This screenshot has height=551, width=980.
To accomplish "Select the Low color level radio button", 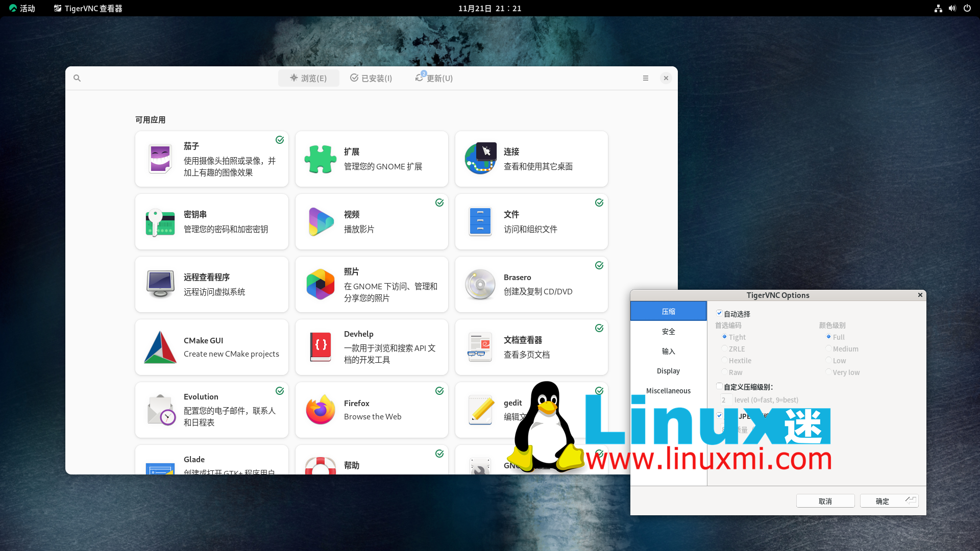I will [828, 360].
